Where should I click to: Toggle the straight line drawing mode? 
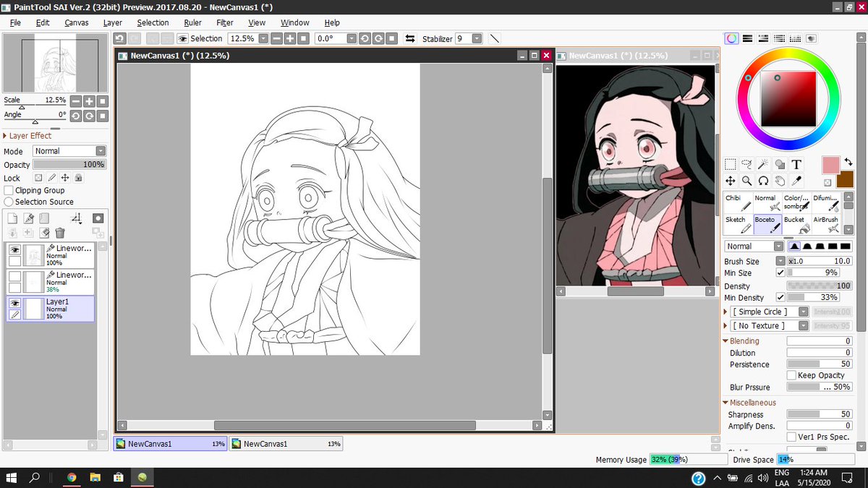click(x=495, y=38)
